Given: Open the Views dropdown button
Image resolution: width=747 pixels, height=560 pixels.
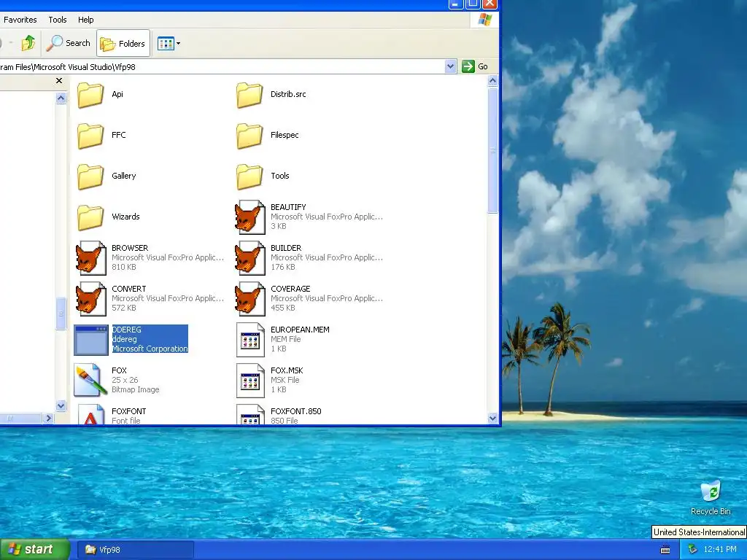Looking at the screenshot, I should tap(169, 43).
